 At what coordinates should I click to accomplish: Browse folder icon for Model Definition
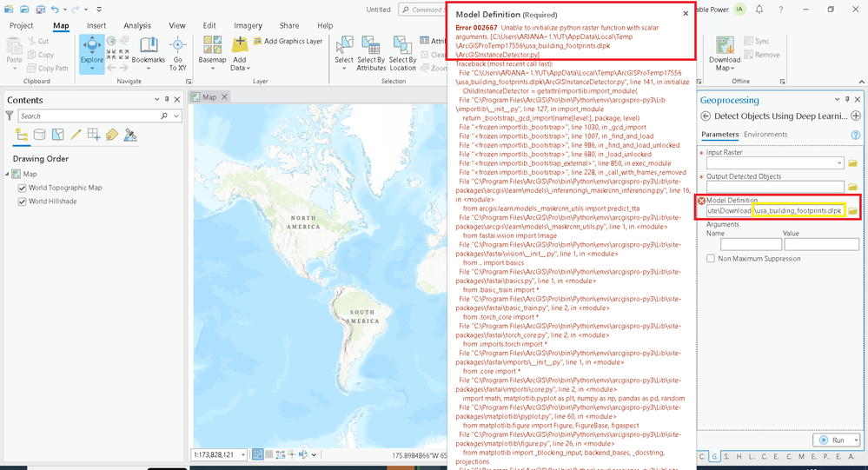pos(852,211)
